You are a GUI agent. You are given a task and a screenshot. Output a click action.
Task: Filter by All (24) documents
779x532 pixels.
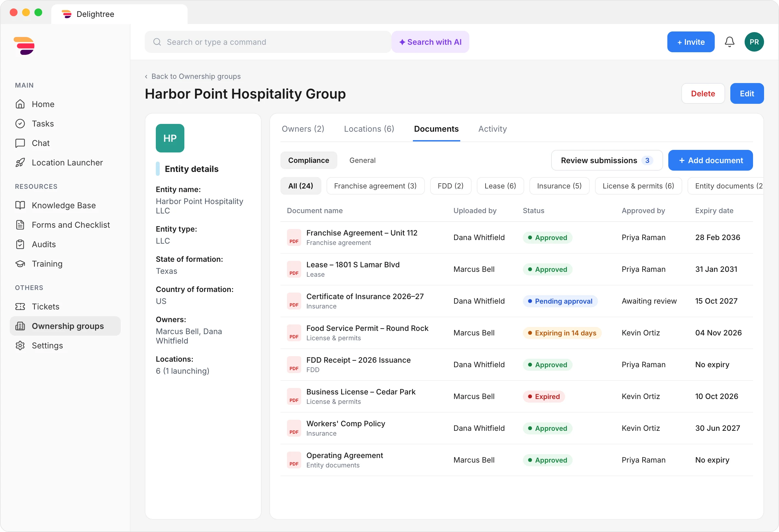[301, 186]
